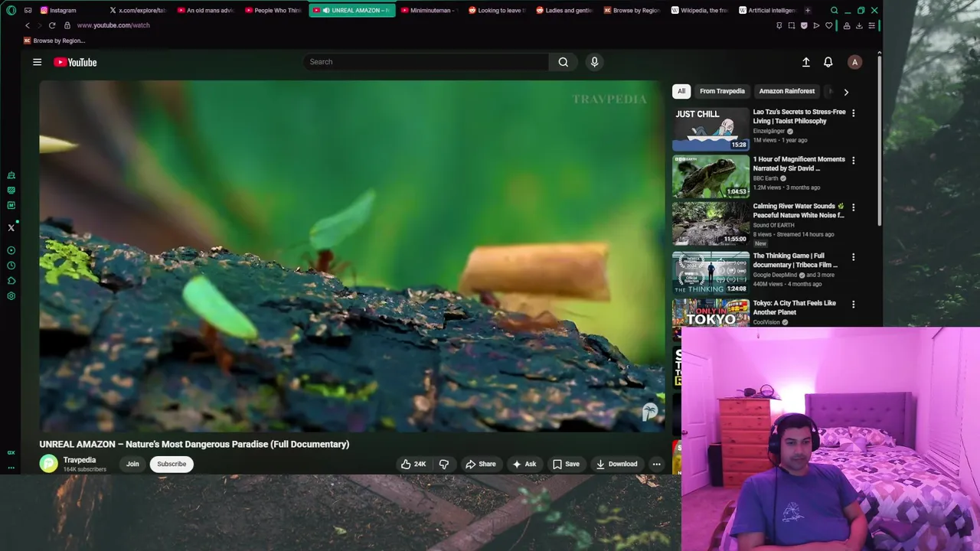
Task: Save the video to a playlist
Action: pos(566,464)
